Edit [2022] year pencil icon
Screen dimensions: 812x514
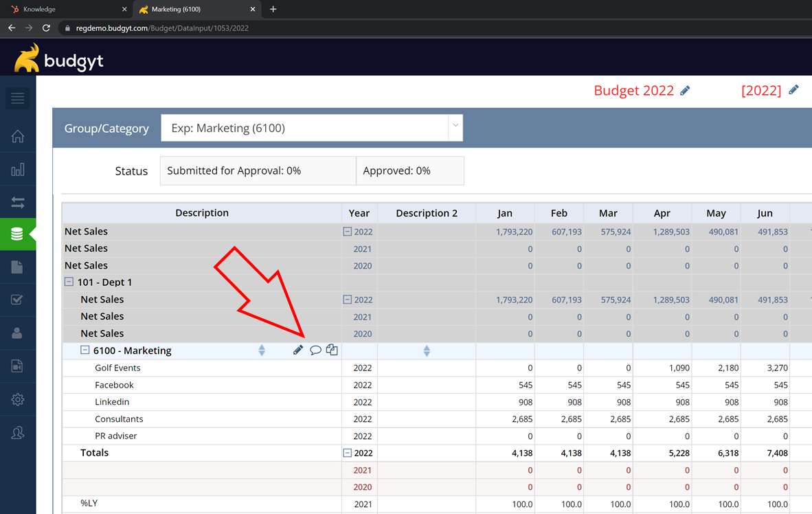[793, 89]
